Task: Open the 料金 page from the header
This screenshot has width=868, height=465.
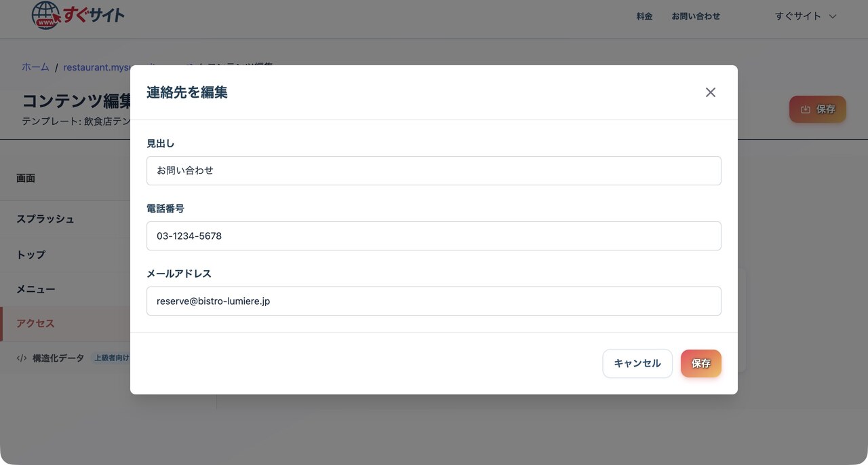Action: click(x=644, y=16)
